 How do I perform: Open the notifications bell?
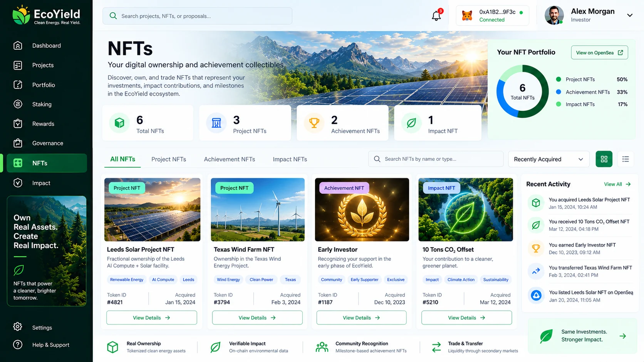pos(436,16)
